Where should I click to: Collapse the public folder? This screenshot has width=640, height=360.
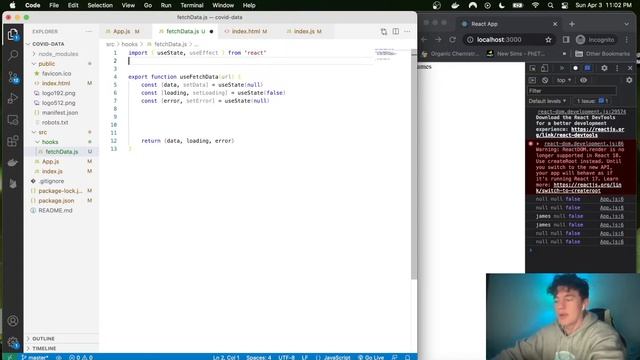tap(61, 64)
